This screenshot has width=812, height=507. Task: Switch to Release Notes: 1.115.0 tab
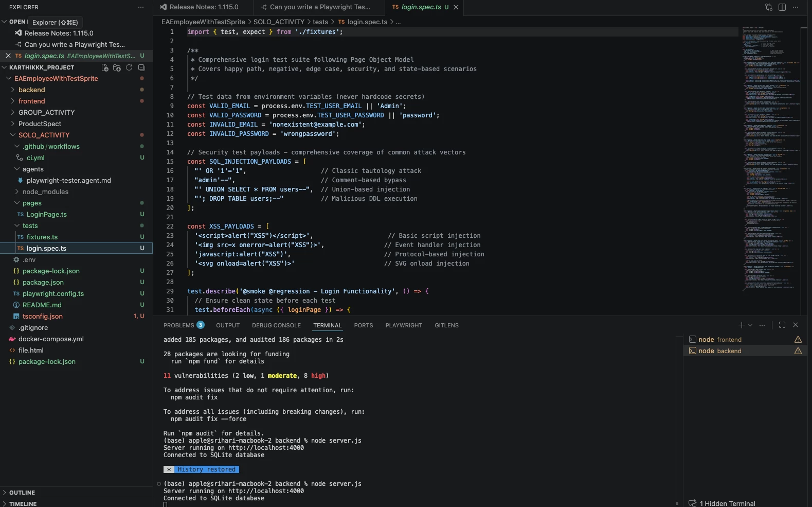click(x=203, y=7)
